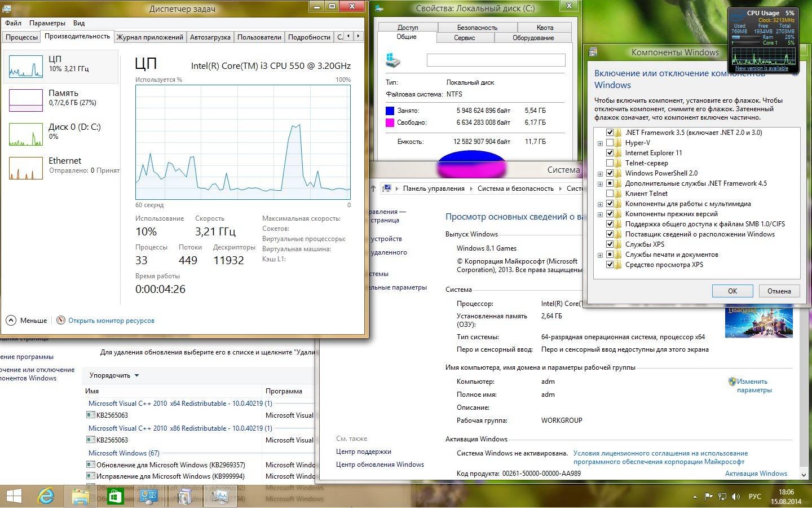Image resolution: width=812 pixels, height=508 pixels.
Task: Switch to Control Panel taskbar icon
Action: point(149,497)
